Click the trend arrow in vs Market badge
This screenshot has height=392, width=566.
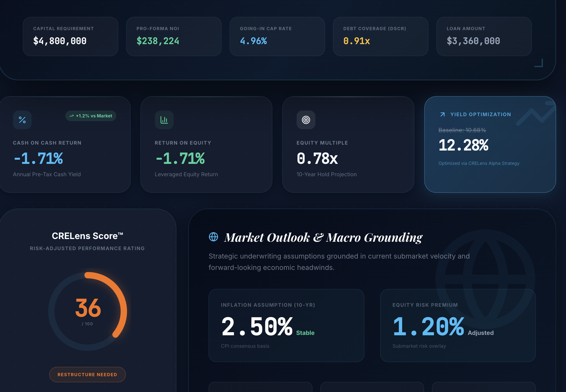(x=71, y=116)
